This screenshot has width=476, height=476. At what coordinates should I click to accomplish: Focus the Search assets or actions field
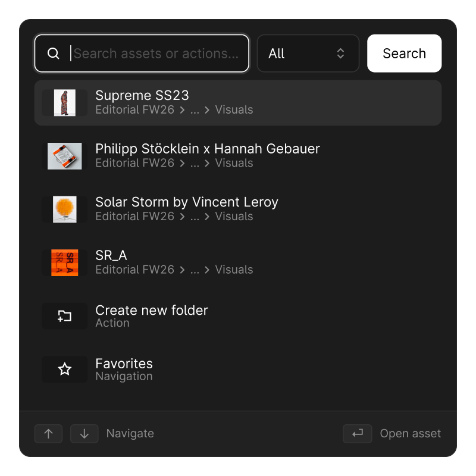142,54
